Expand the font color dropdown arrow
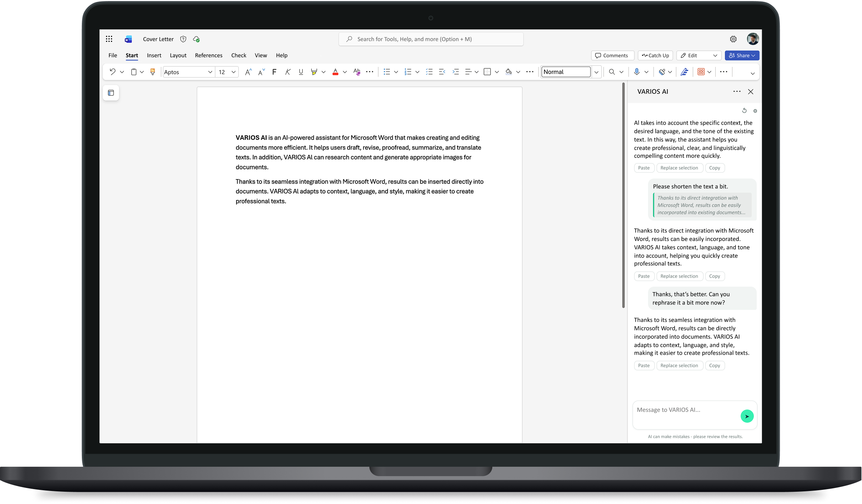The height and width of the screenshot is (504, 862). pos(345,72)
